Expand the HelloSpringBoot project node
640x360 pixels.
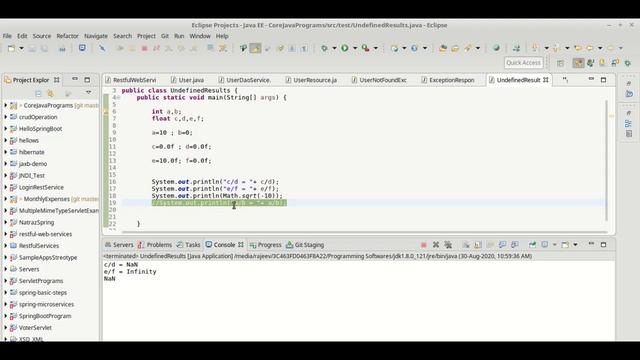pyautogui.click(x=6, y=129)
